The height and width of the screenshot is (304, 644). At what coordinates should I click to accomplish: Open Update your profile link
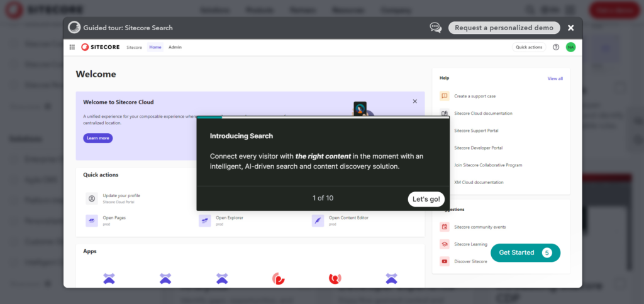121,196
